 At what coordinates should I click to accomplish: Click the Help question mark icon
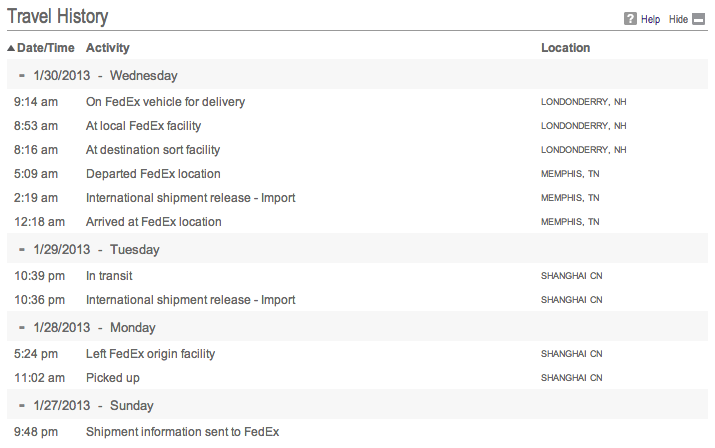coord(630,19)
